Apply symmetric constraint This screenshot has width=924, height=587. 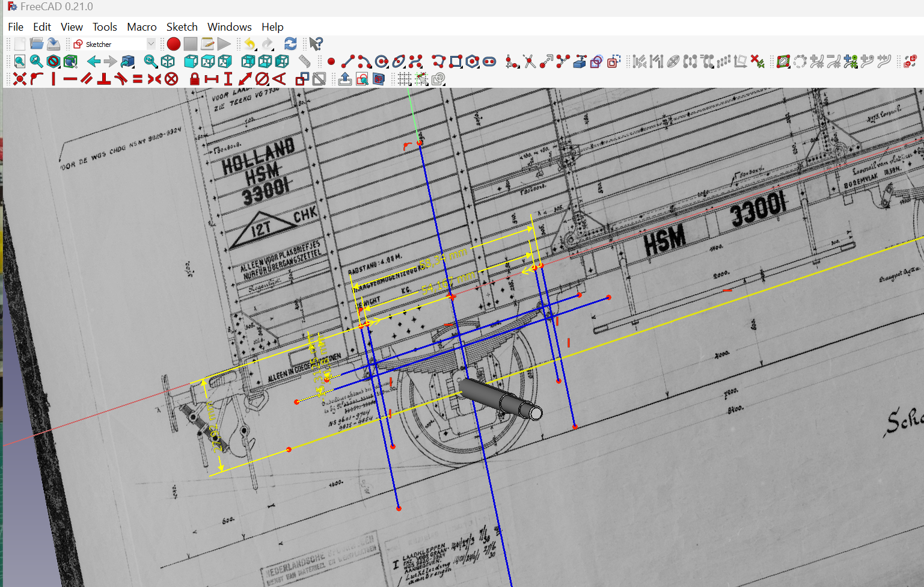point(155,79)
